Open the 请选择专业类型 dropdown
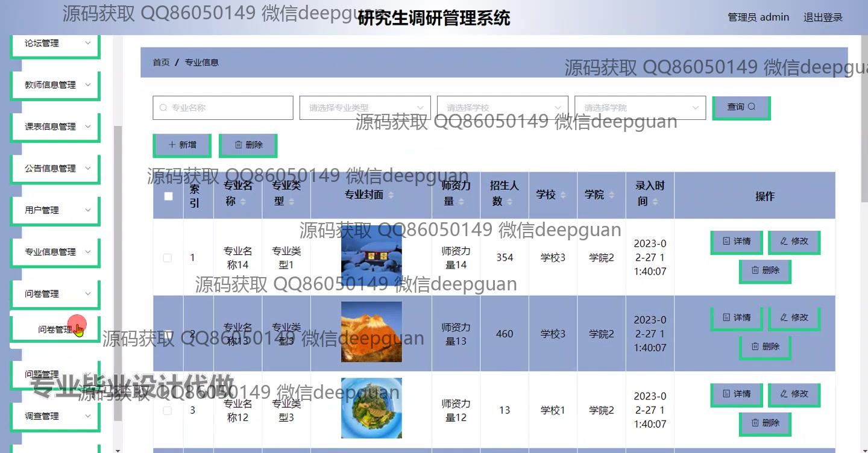Image resolution: width=868 pixels, height=453 pixels. [x=365, y=108]
